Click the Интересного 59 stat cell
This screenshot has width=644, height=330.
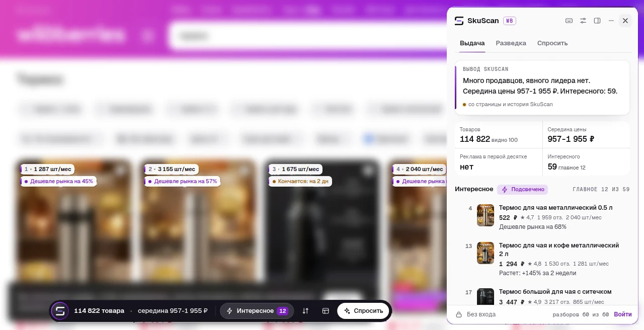pos(586,162)
